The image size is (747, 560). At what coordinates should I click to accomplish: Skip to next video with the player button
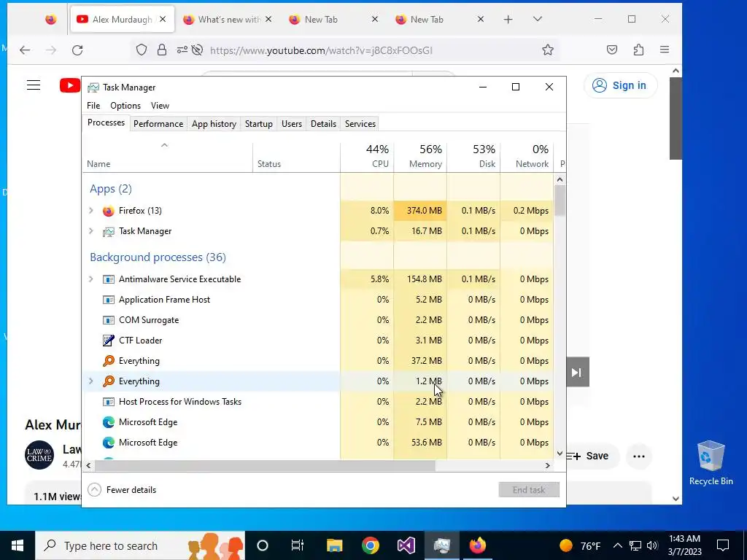point(577,372)
